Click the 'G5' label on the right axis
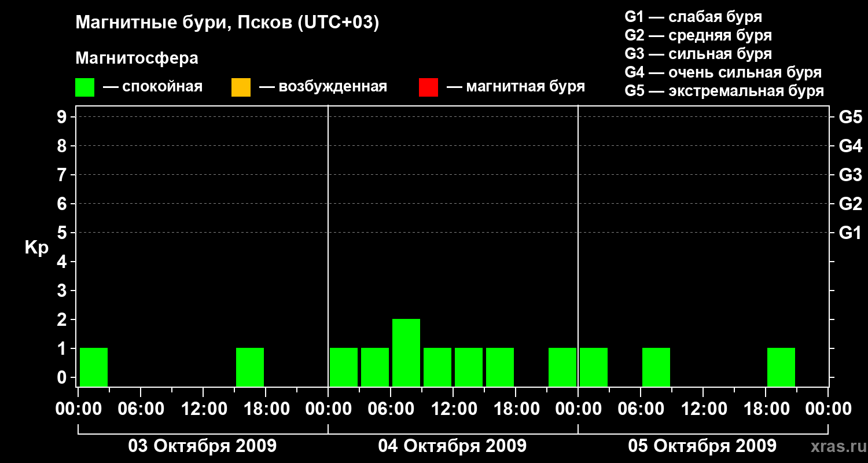The height and width of the screenshot is (463, 868). 850,117
